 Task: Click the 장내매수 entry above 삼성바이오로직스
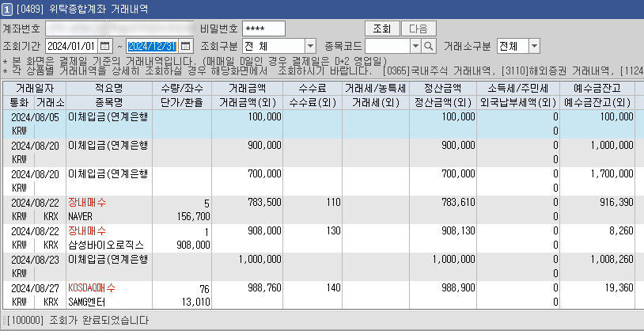(87, 230)
